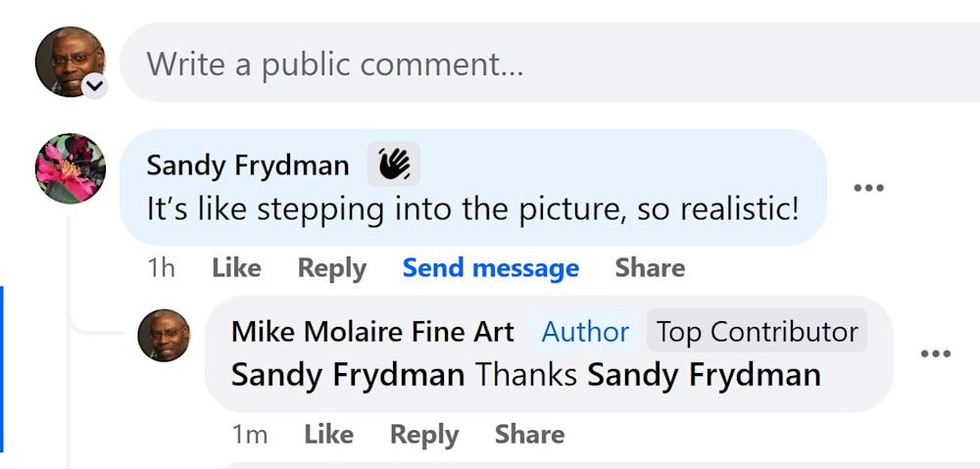The width and height of the screenshot is (980, 469).
Task: Click the Top Contributor badge
Action: pos(757,332)
